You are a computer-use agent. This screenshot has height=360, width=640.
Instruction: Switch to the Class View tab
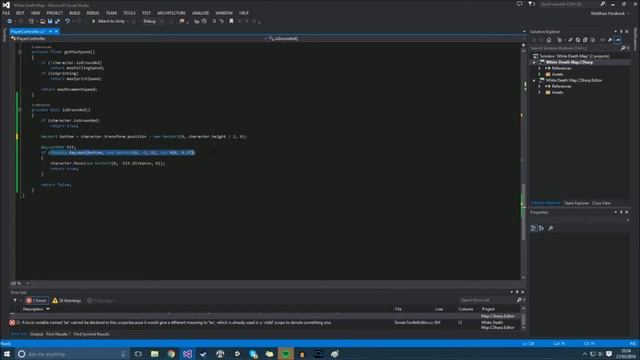point(601,203)
